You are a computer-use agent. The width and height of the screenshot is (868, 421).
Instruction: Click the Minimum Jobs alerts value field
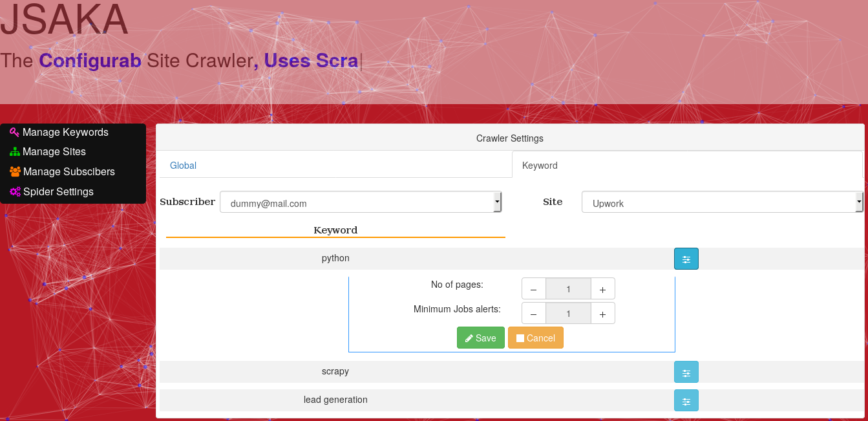(x=568, y=314)
